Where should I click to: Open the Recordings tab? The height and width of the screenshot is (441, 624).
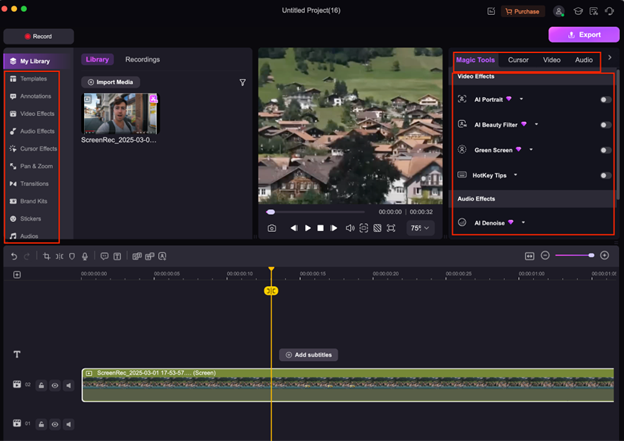142,60
